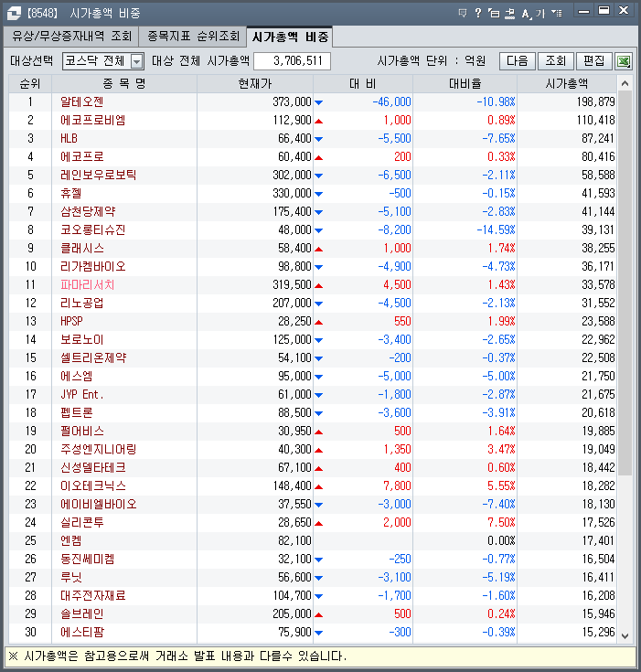Sort by 순위 column header
The height and width of the screenshot is (672, 641).
[x=30, y=83]
